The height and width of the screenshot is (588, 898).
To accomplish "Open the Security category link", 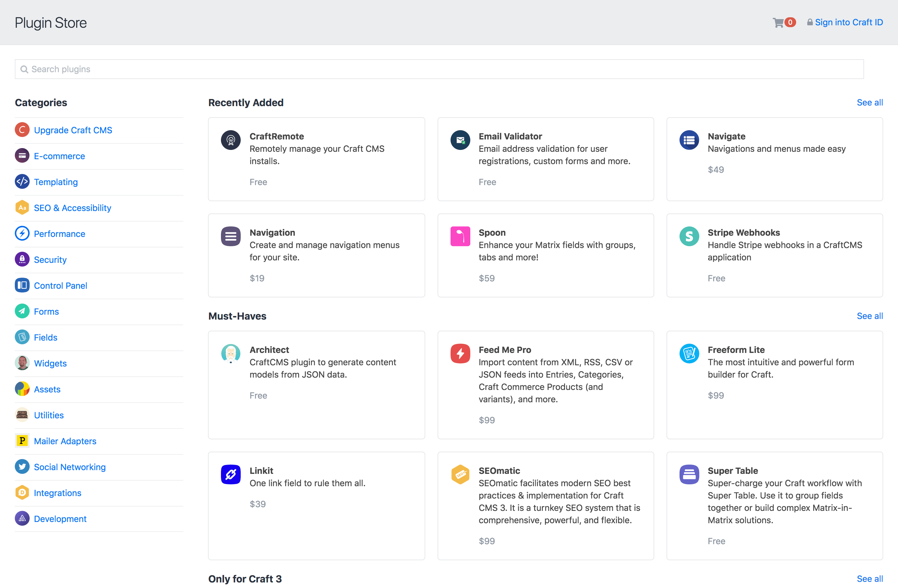I will (x=50, y=260).
